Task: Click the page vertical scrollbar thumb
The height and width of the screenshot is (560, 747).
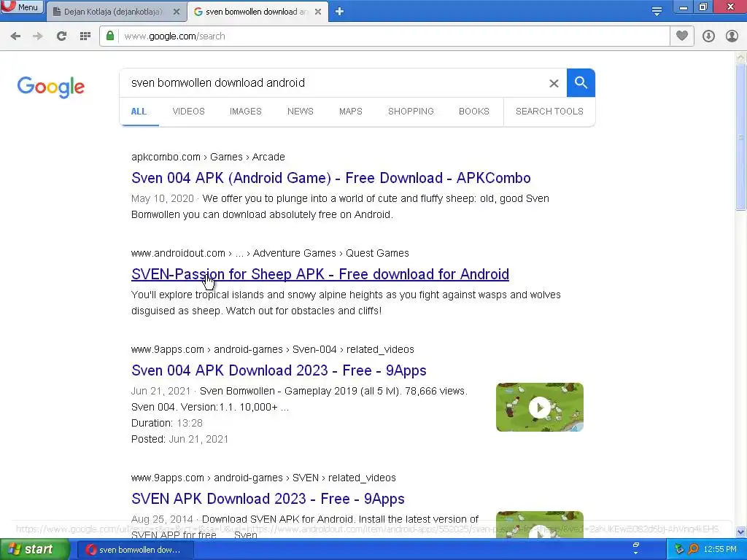Action: [740, 136]
